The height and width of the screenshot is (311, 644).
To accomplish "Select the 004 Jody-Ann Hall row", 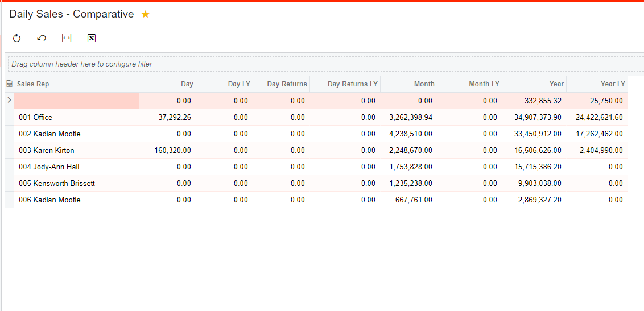I will pyautogui.click(x=48, y=167).
